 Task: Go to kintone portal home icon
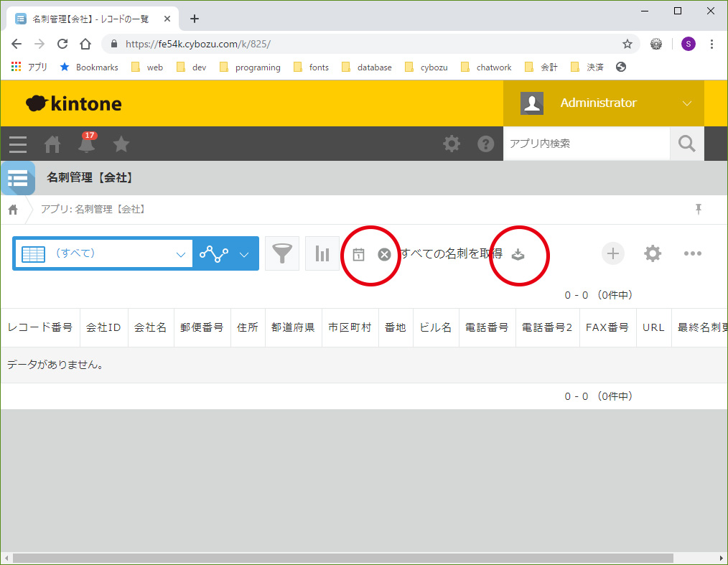[x=52, y=144]
